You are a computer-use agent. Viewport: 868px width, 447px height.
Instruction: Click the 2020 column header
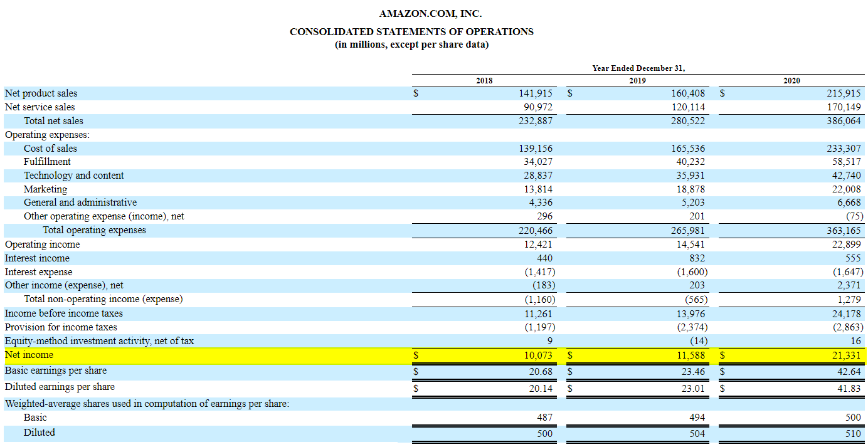pyautogui.click(x=791, y=81)
